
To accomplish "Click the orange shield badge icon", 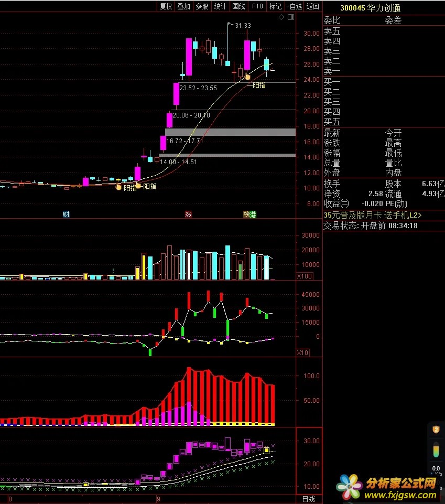I will [x=436, y=430].
